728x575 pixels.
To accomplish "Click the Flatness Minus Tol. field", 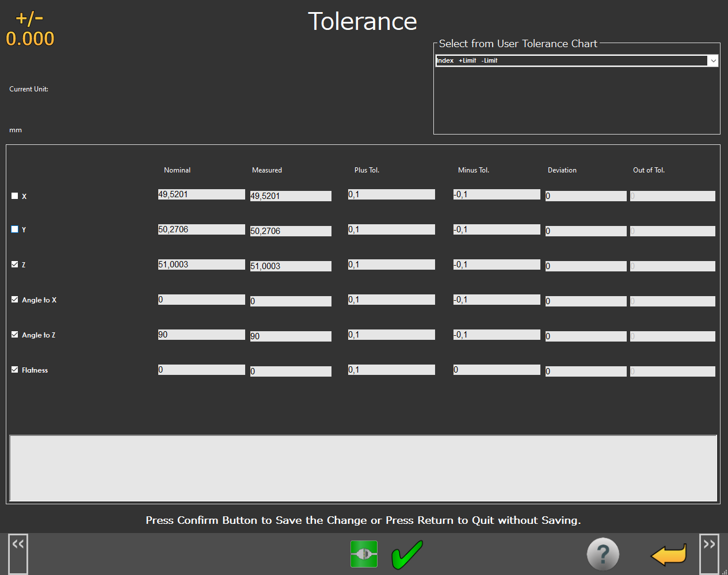I will pyautogui.click(x=497, y=370).
